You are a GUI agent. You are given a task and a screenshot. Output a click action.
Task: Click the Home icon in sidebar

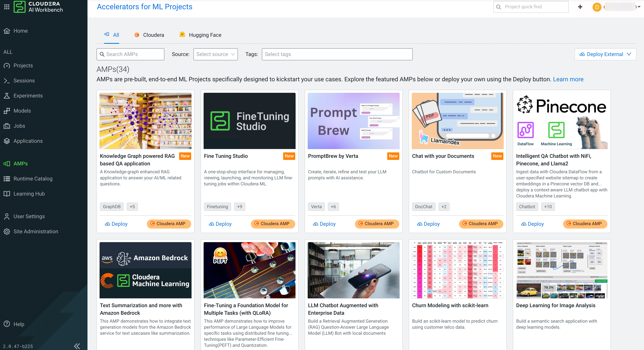pyautogui.click(x=7, y=31)
